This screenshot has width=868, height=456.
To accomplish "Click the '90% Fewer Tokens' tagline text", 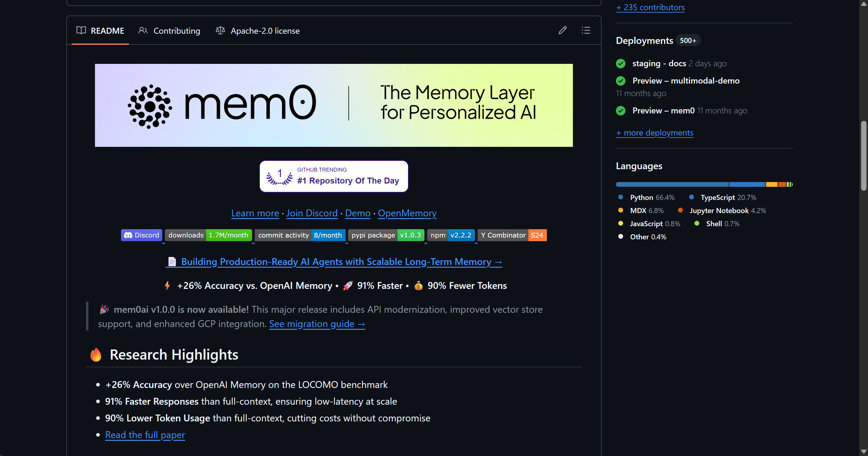I will pos(467,286).
